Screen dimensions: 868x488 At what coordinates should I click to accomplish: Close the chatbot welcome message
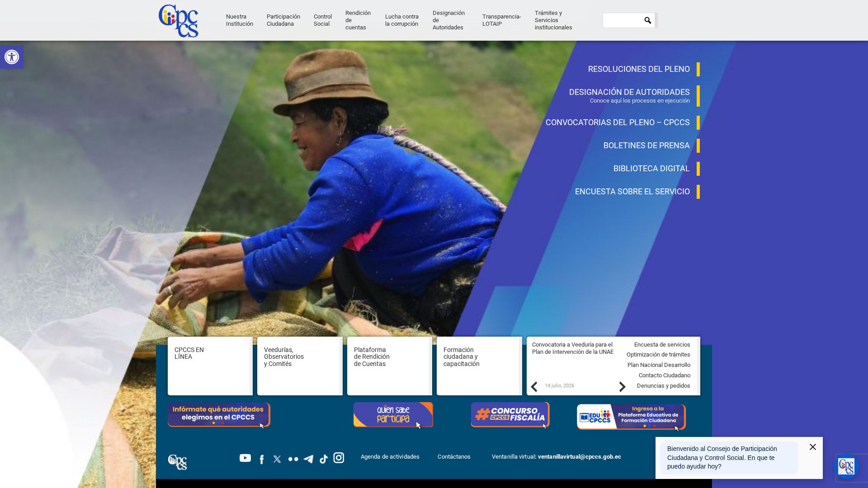click(x=813, y=447)
